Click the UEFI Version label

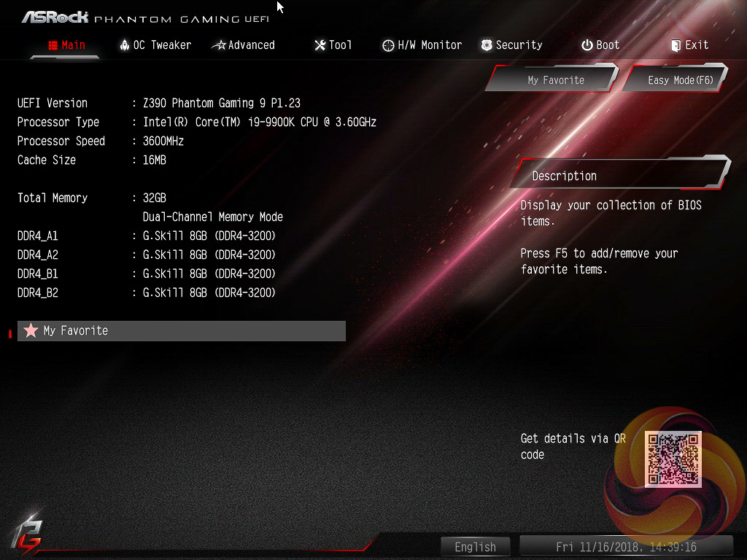point(53,103)
